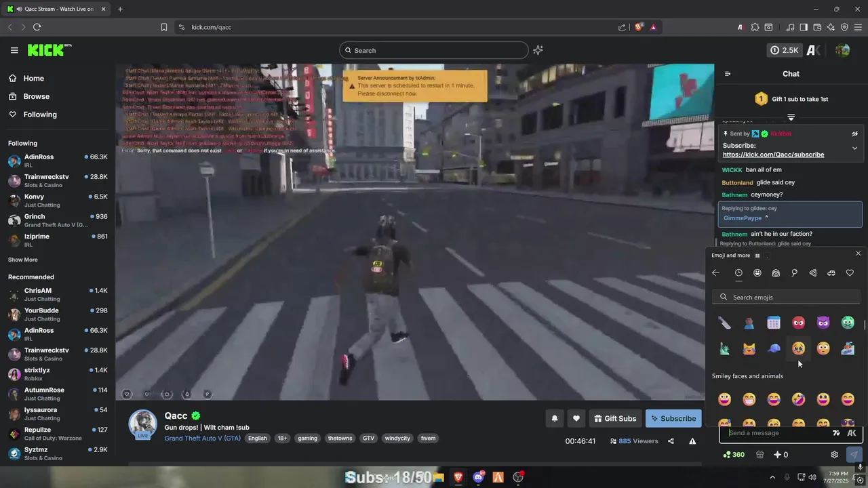Viewport: 868px width, 488px height.
Task: Select the transportation emoji category tab
Action: coord(831,272)
